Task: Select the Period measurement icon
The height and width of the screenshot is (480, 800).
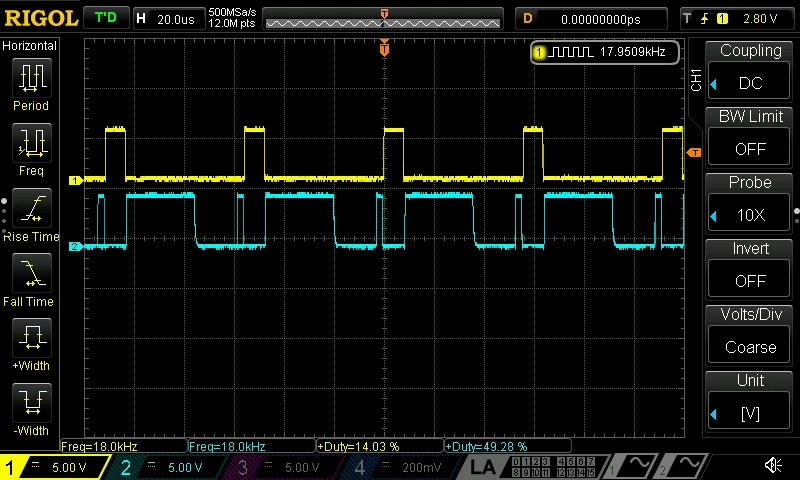Action: click(x=32, y=78)
